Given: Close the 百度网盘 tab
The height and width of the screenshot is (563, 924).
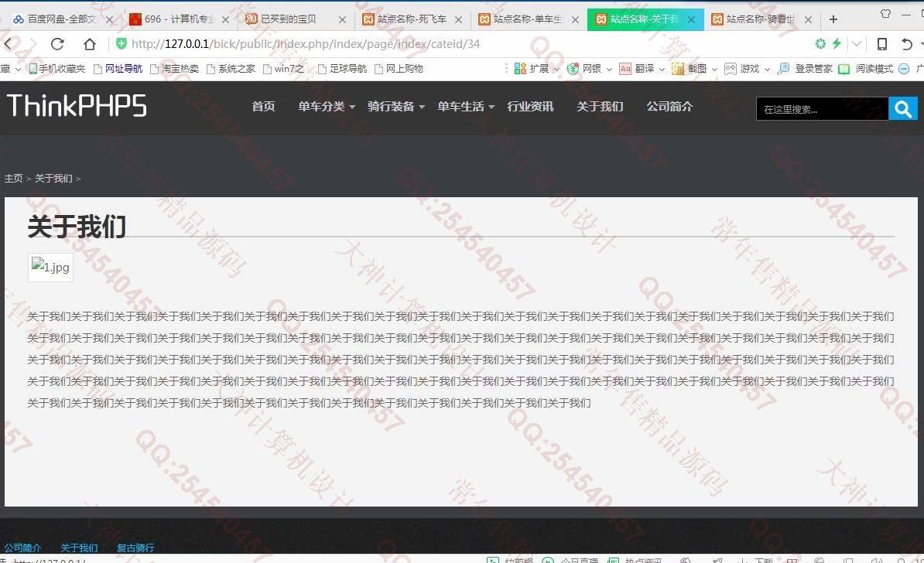Looking at the screenshot, I should [110, 19].
